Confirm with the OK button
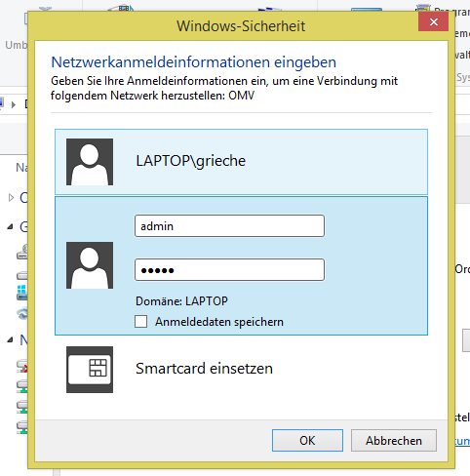 (x=307, y=440)
